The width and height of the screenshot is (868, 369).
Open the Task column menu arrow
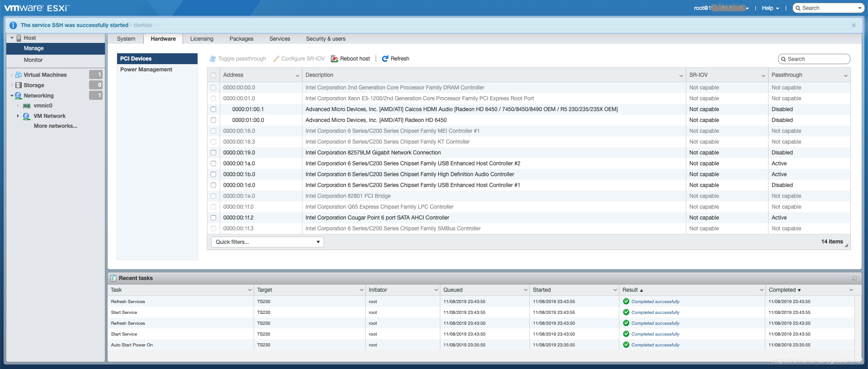(250, 290)
